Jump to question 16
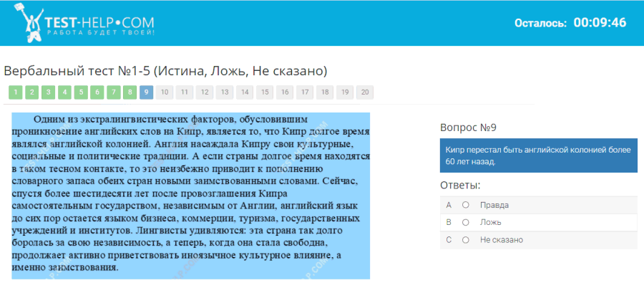644x288 pixels. pos(285,92)
